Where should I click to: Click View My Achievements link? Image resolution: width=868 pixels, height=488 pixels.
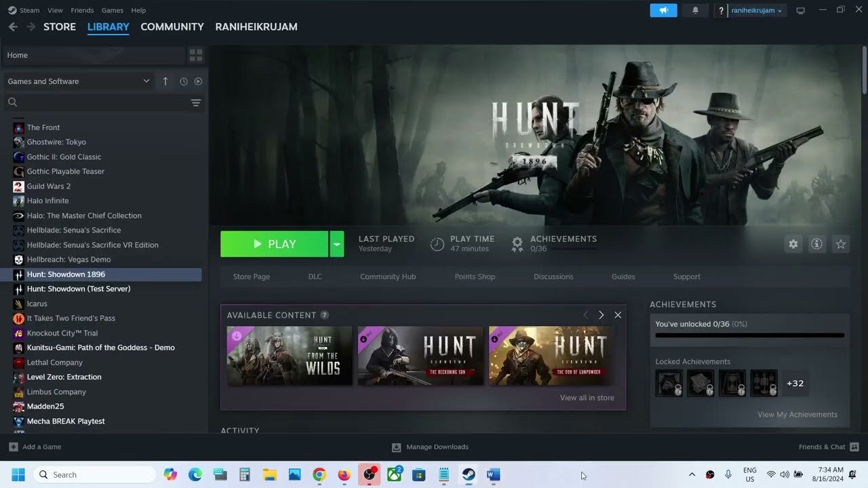[797, 414]
